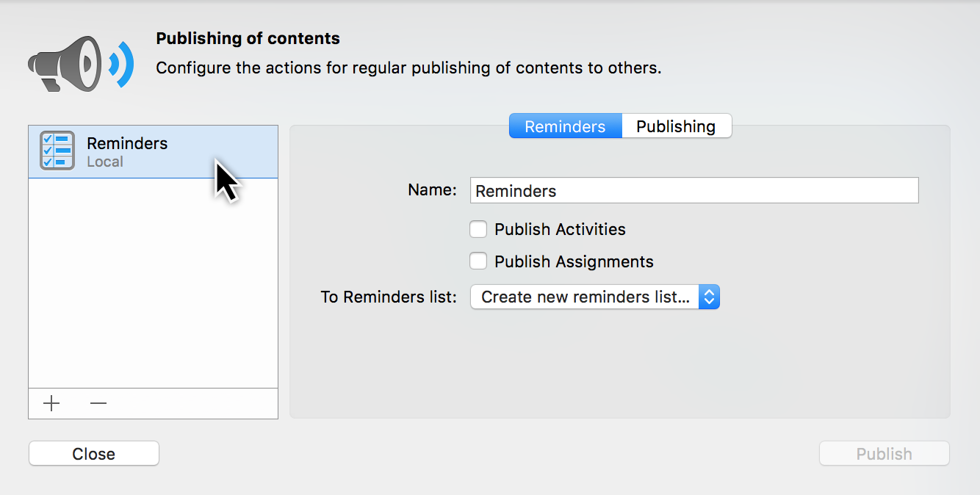Viewport: 980px width, 495px height.
Task: Click the 'Name:' field label
Action: pos(432,190)
